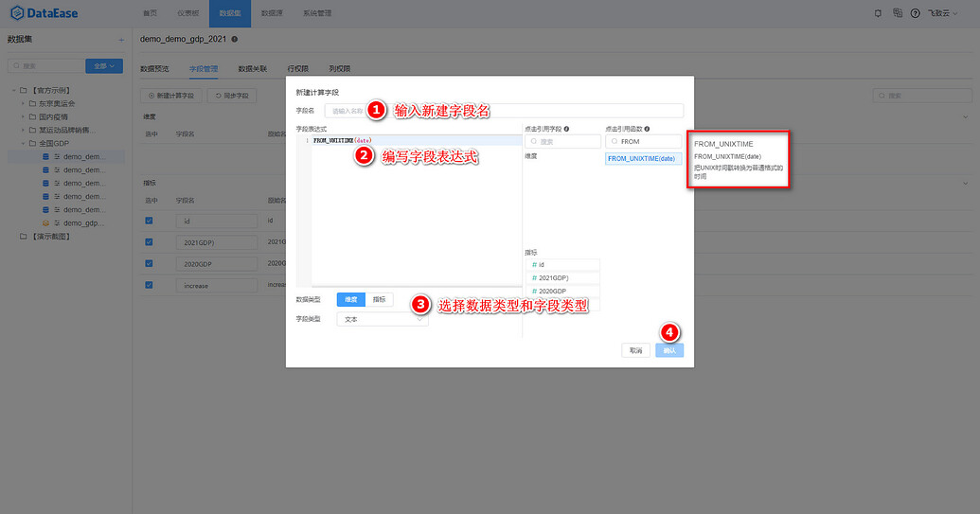980x514 pixels.
Task: Toggle the 2020GDP field checkbox
Action: click(149, 263)
